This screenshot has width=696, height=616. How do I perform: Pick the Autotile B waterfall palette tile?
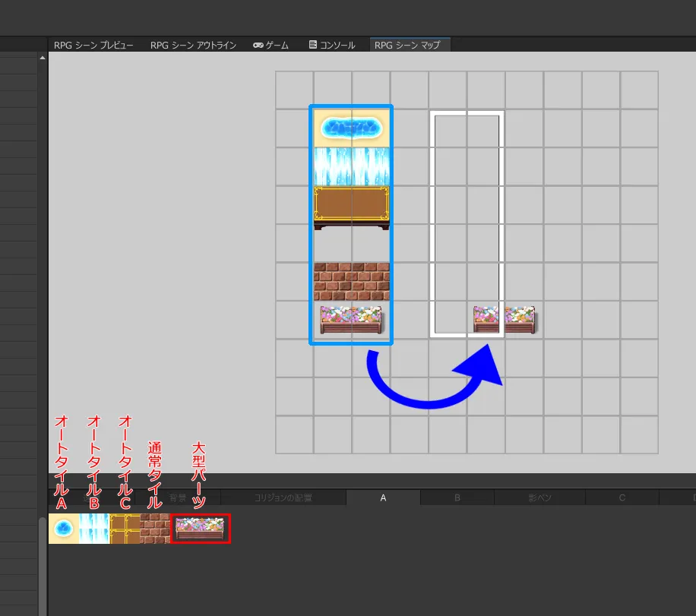(94, 528)
